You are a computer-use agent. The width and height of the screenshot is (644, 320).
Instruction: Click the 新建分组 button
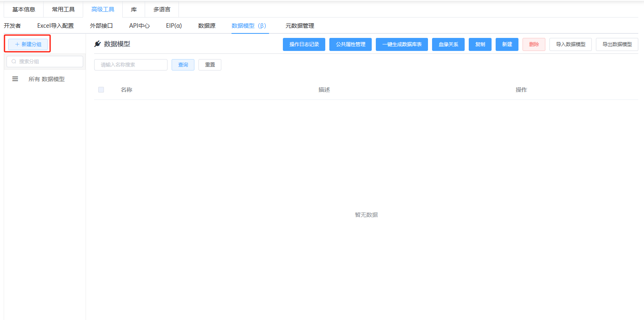(x=28, y=44)
